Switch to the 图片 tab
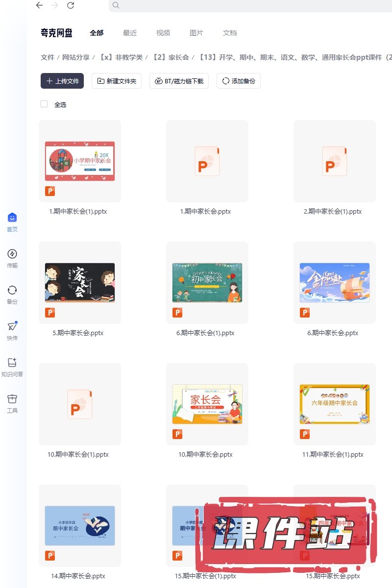The height and width of the screenshot is (588, 392). point(196,33)
